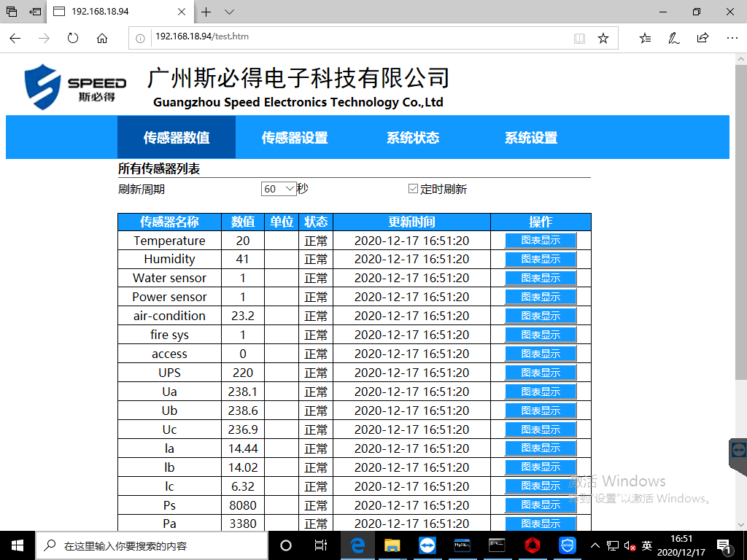This screenshot has height=560, width=747.
Task: Expand the browser tab list chevron
Action: (229, 12)
